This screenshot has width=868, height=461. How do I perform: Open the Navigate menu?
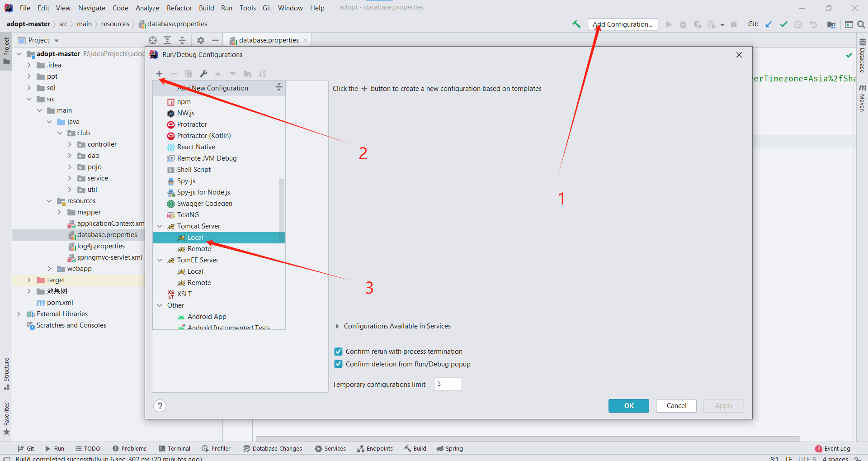pyautogui.click(x=91, y=8)
